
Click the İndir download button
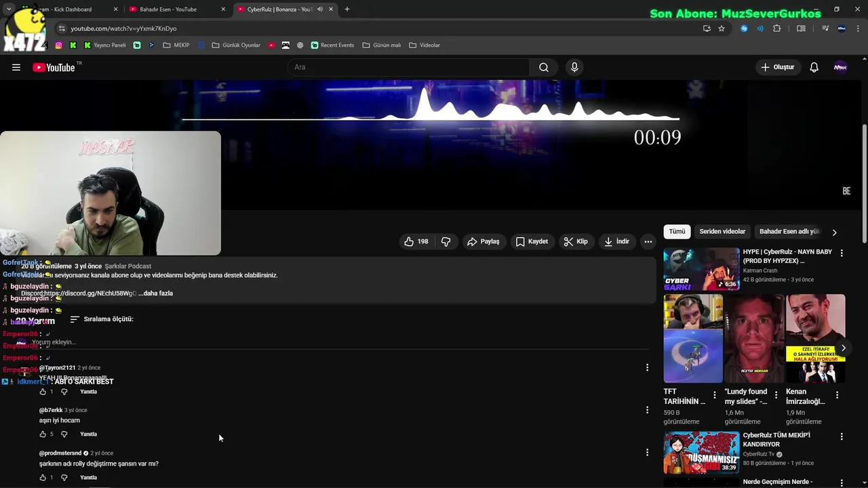pos(617,241)
